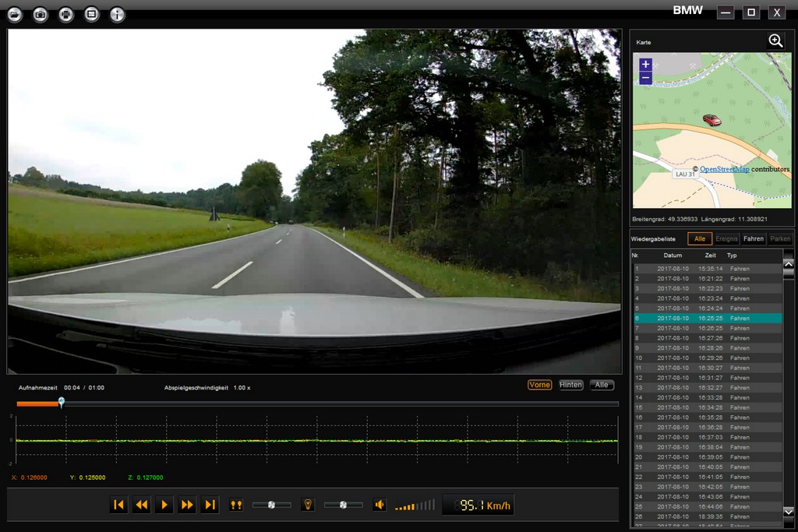Skip to the next recording
This screenshot has width=798, height=532.
click(x=210, y=505)
